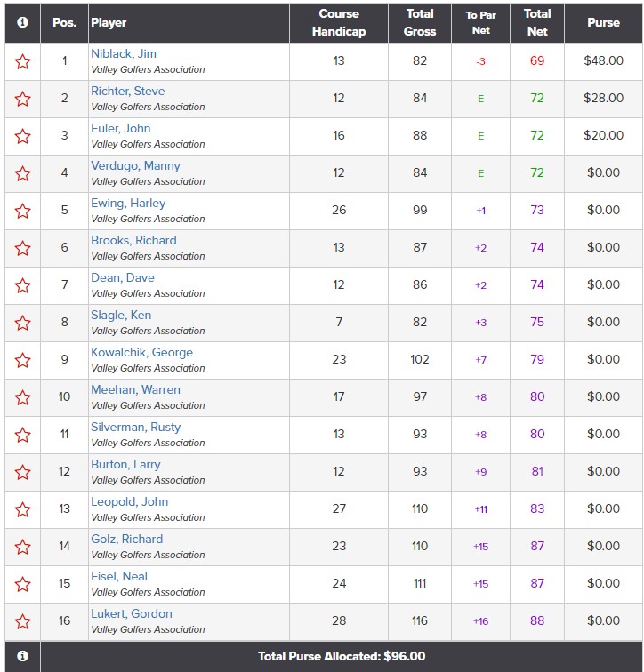The height and width of the screenshot is (672, 644).
Task: Mark Harley Ewing with the star icon
Action: [x=22, y=211]
